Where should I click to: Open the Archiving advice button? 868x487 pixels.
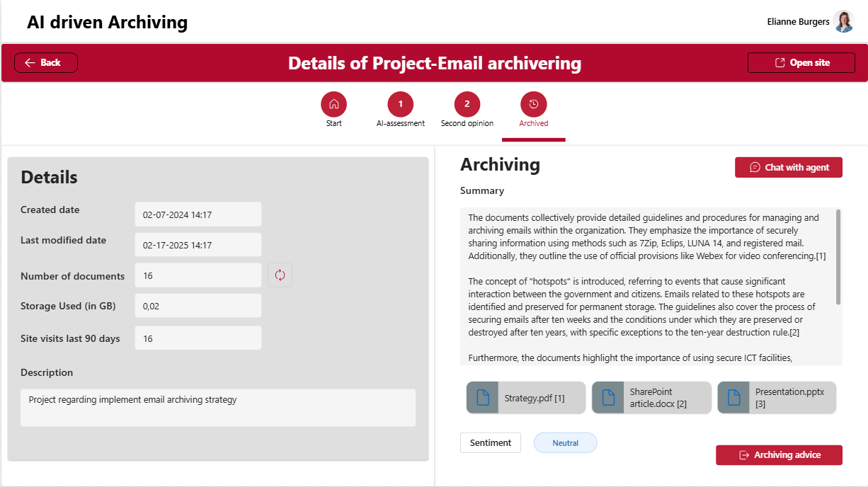779,455
